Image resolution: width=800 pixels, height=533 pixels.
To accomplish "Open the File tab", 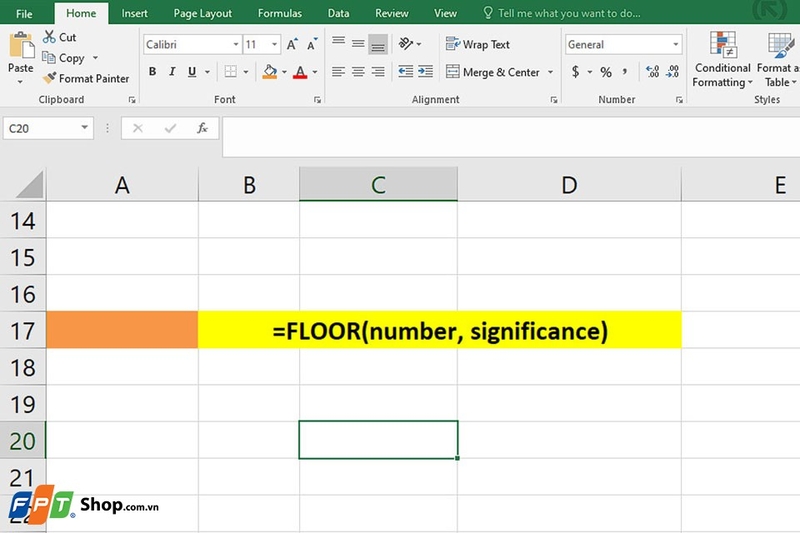I will coord(24,13).
